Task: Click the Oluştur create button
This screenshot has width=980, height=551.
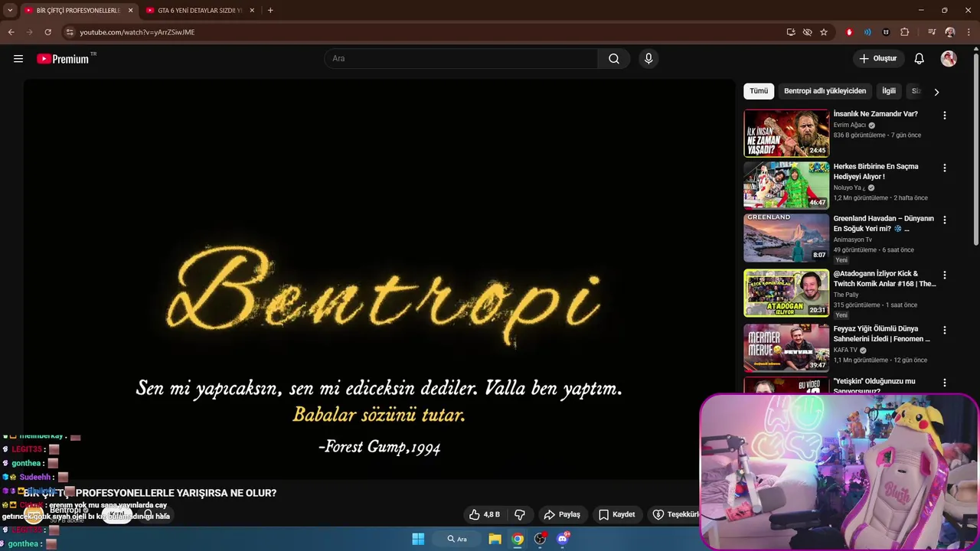Action: tap(878, 59)
